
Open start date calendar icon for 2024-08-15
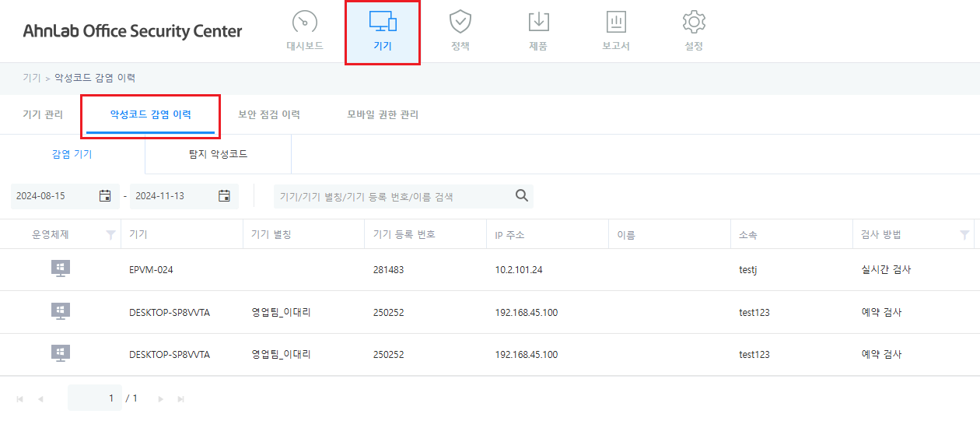(x=105, y=196)
